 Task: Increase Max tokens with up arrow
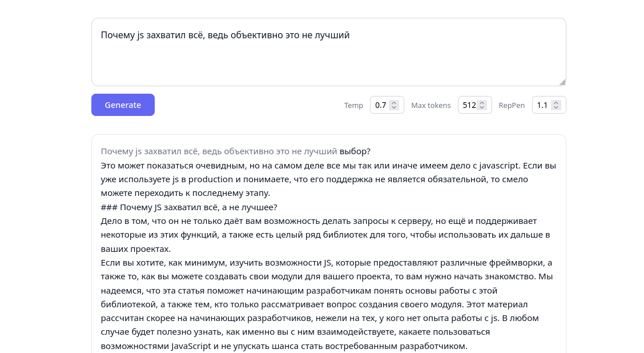point(482,103)
